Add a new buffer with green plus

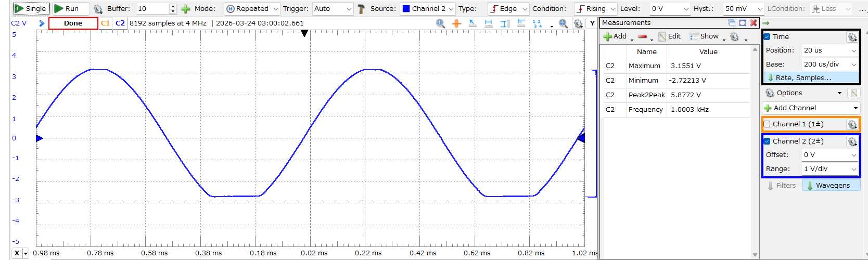(185, 9)
